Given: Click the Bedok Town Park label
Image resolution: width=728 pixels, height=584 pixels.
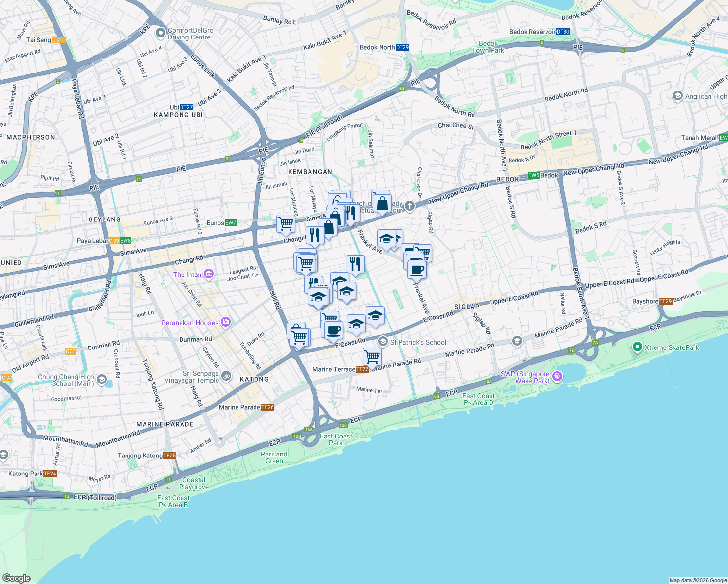Looking at the screenshot, I should pyautogui.click(x=488, y=47).
